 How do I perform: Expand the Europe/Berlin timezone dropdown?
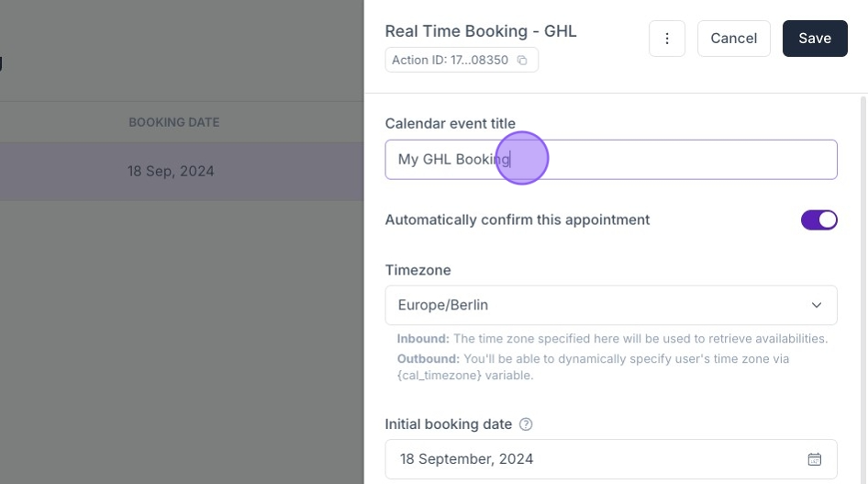point(610,305)
